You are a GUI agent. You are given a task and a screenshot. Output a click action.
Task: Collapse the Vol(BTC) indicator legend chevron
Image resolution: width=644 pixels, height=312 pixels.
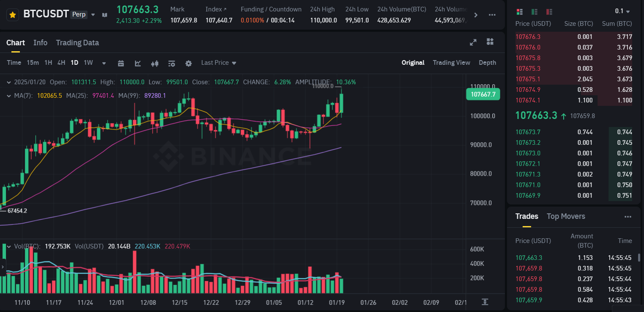[9, 246]
